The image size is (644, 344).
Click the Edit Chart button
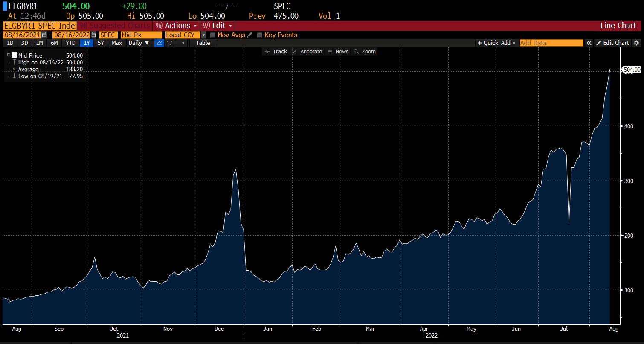tap(612, 43)
